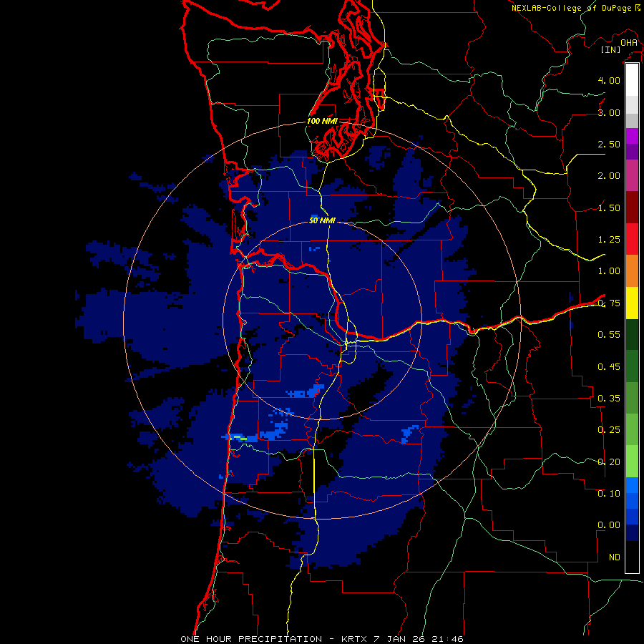The height and width of the screenshot is (644, 644).
Task: Click the "0.35" legend value
Action: 609,399
